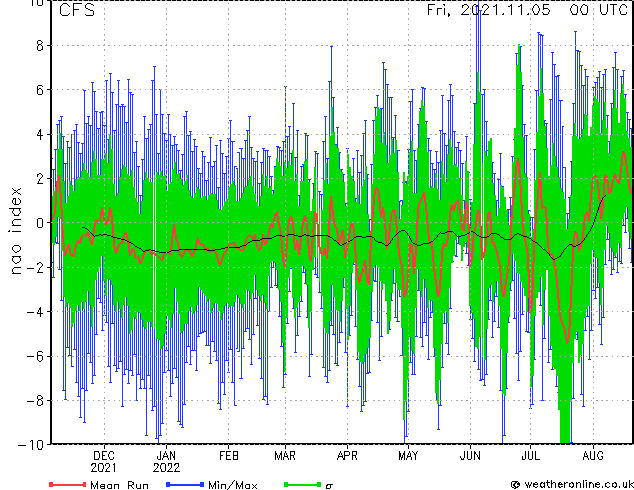634x490 pixels.
Task: Click the y-axis value 6
Action: click(x=40, y=90)
